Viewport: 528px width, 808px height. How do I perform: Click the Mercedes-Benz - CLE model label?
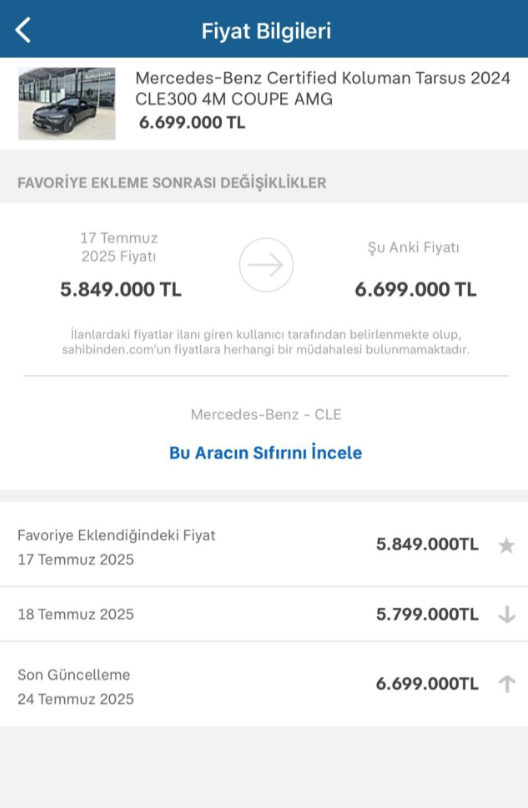pyautogui.click(x=266, y=414)
